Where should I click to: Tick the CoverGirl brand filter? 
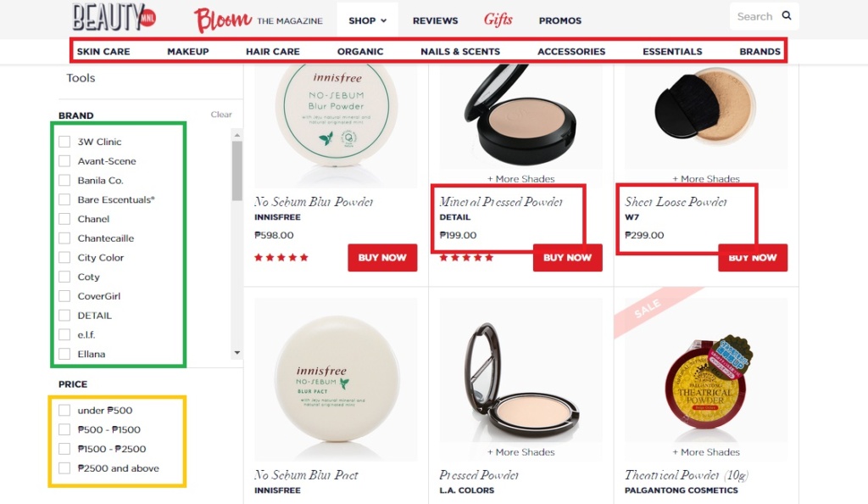tap(64, 296)
